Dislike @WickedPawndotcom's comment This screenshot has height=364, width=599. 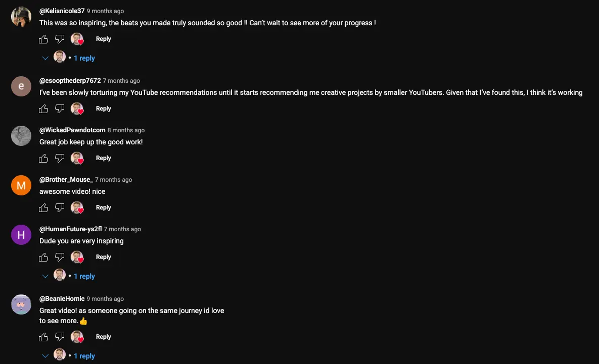tap(60, 158)
